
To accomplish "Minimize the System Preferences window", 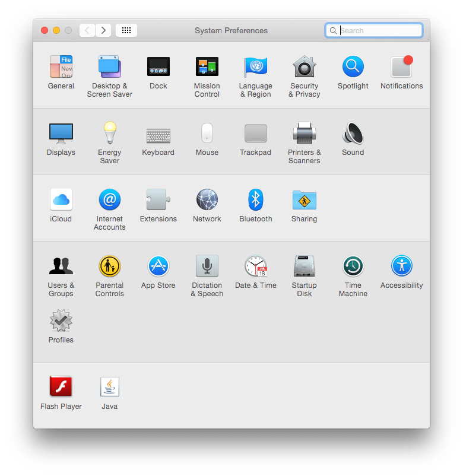I will click(56, 30).
